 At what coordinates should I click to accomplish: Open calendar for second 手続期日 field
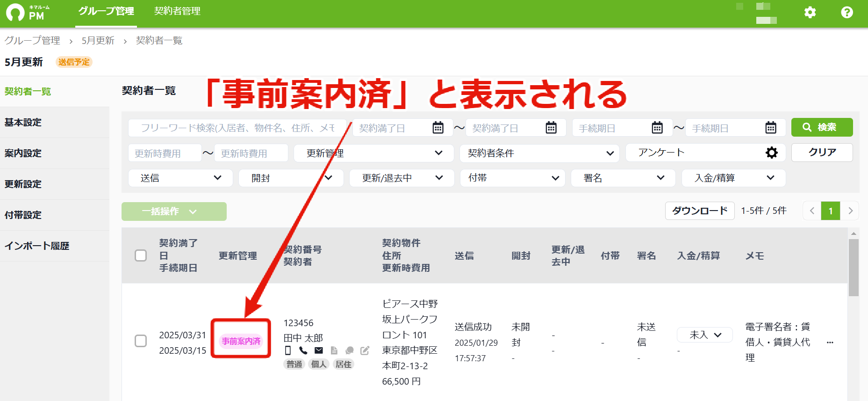771,127
